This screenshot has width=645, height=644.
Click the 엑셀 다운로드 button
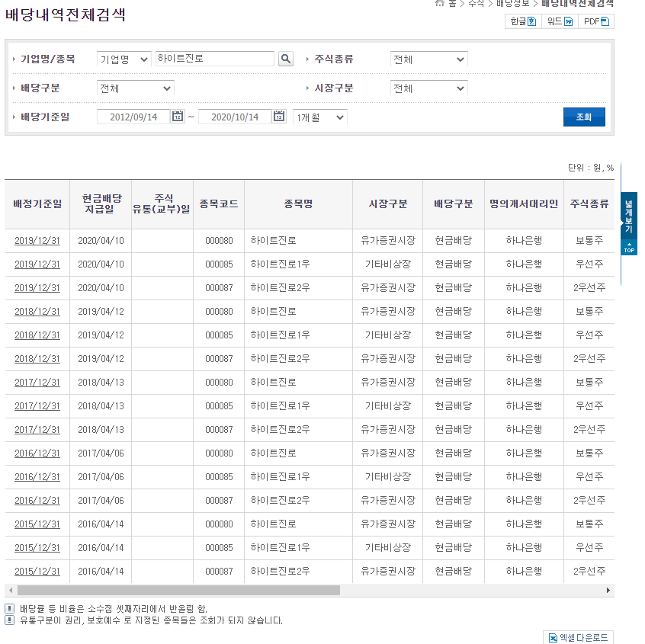click(x=579, y=637)
